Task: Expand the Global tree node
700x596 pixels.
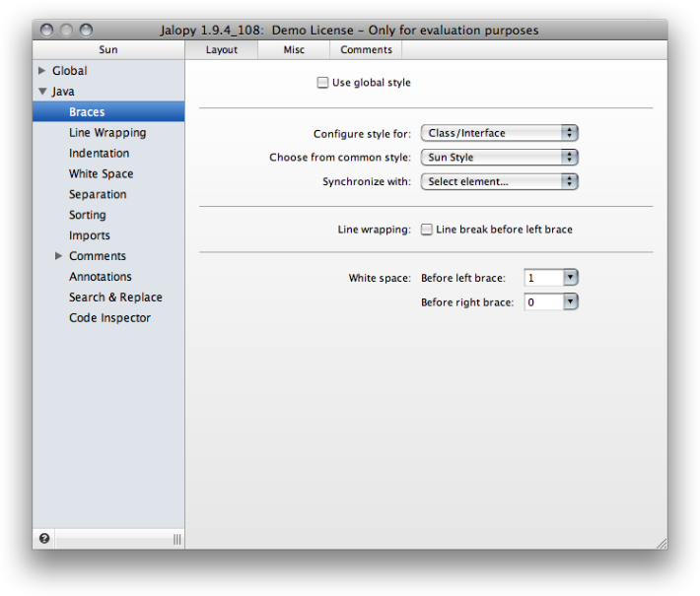Action: click(42, 71)
